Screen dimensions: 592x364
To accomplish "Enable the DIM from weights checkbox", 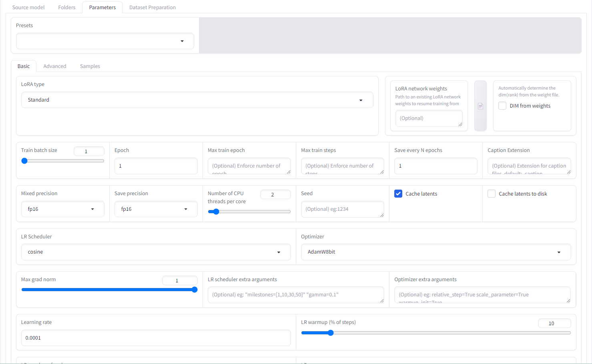I will pos(502,106).
